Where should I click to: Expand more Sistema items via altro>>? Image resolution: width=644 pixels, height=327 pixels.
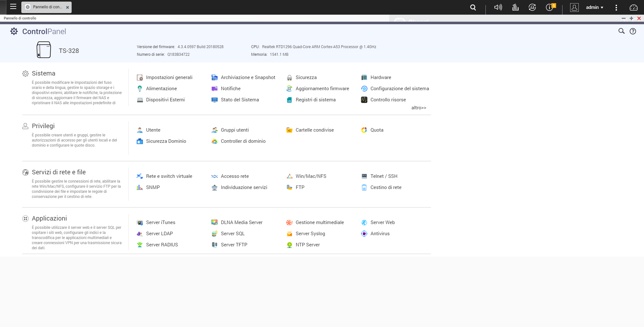coord(419,108)
